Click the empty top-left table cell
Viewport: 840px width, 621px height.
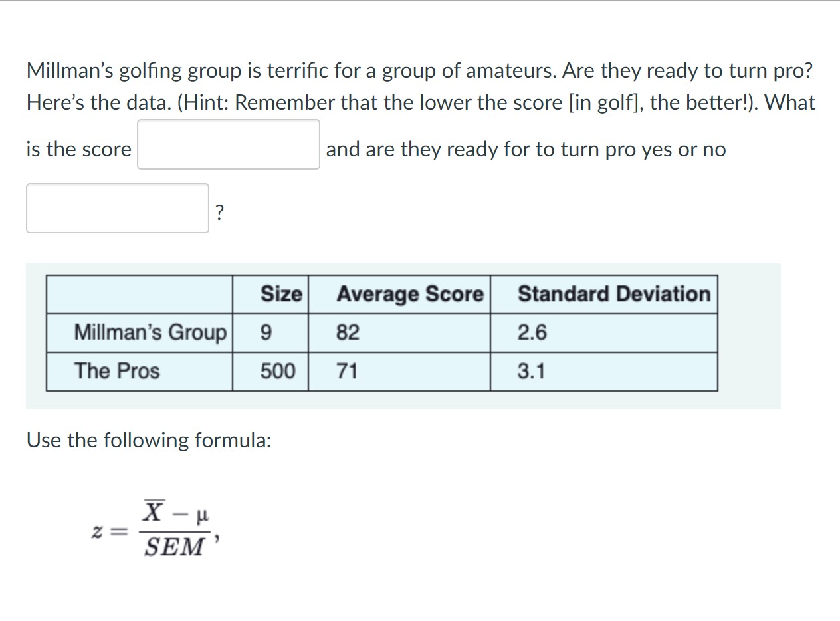coord(138,294)
